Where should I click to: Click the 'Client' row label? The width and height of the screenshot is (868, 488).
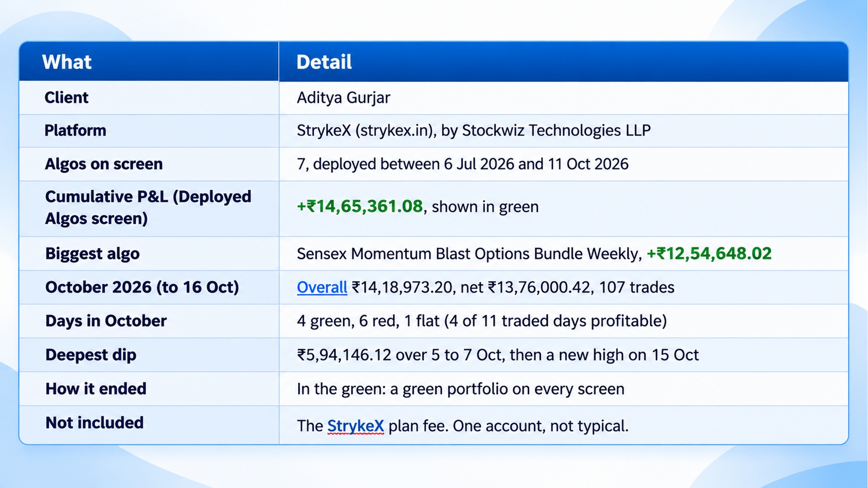point(66,98)
